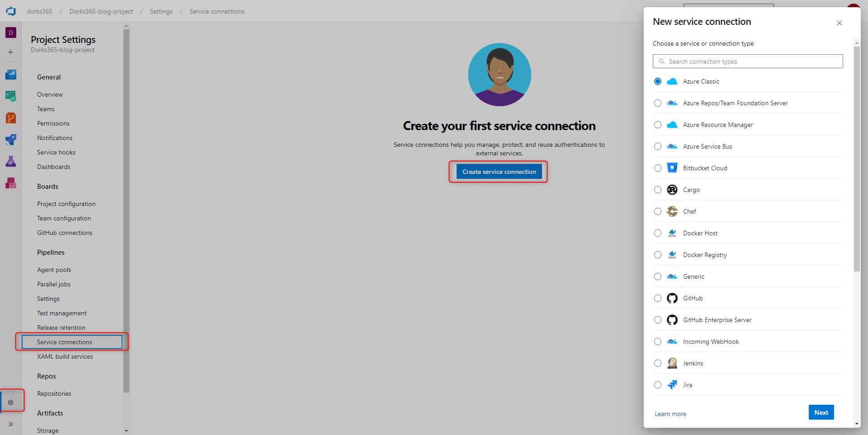Click the settings sidebar scroll-down arrow
Screen dimensions: 868x435
click(126, 431)
